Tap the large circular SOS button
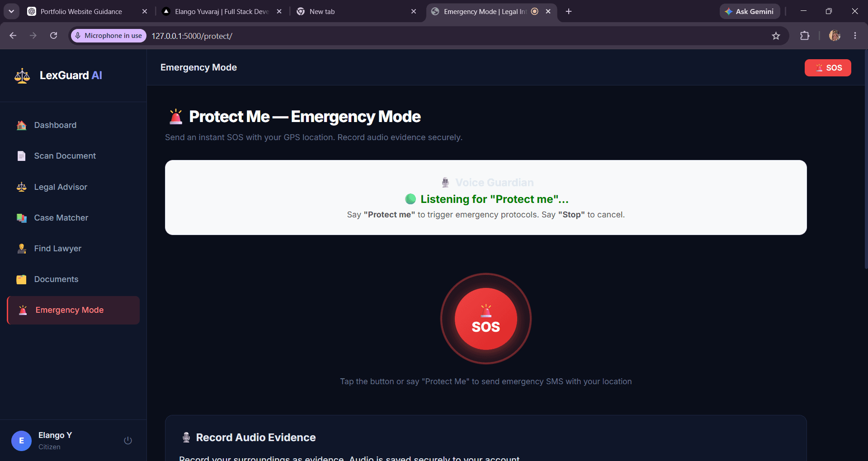The height and width of the screenshot is (461, 868). pyautogui.click(x=486, y=319)
